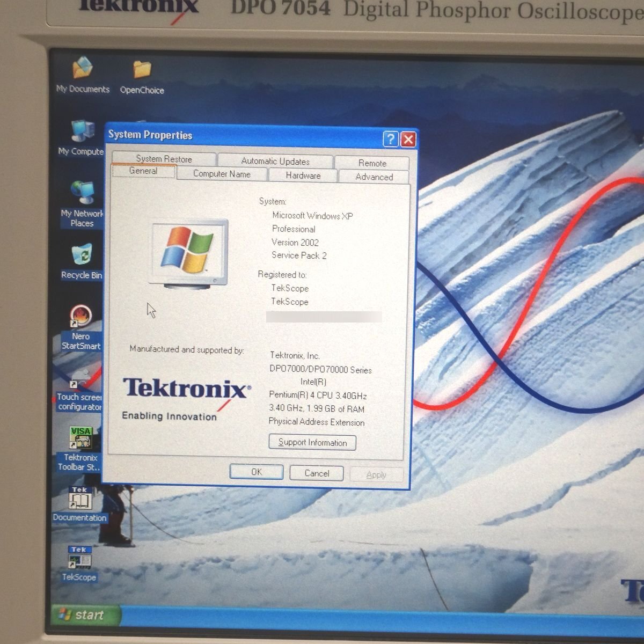The height and width of the screenshot is (644, 644).
Task: Click 'Physical Address Extension' text
Action: 317,422
